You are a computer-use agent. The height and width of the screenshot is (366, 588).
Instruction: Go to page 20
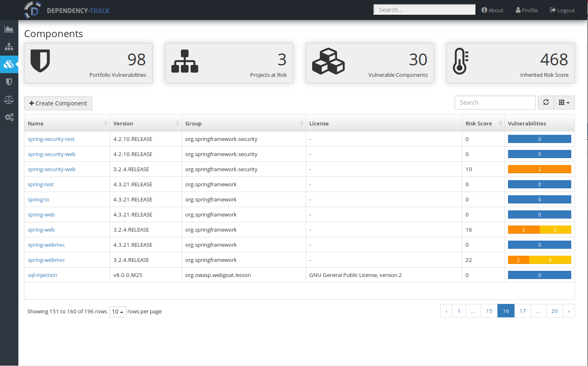tap(555, 311)
